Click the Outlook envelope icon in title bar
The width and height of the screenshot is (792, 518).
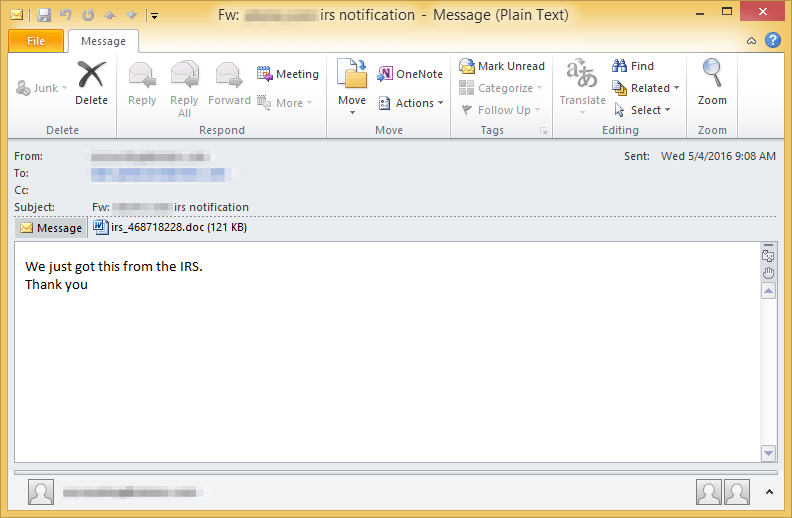pyautogui.click(x=17, y=15)
